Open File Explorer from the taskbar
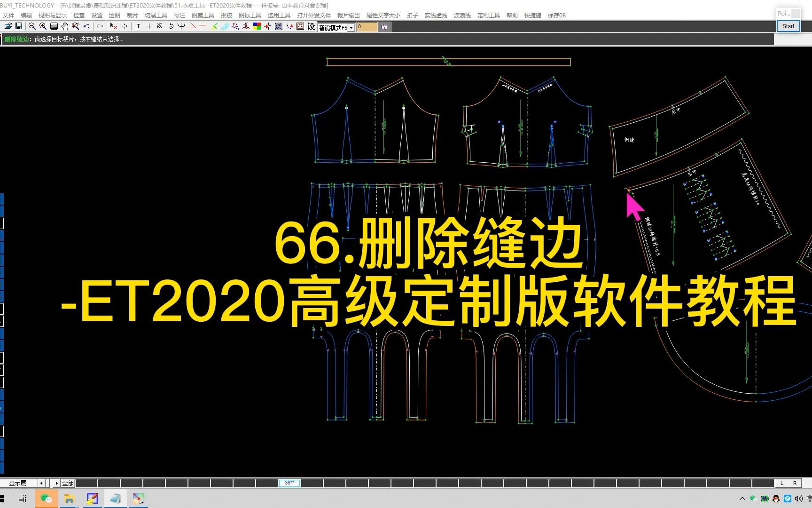 pos(69,499)
